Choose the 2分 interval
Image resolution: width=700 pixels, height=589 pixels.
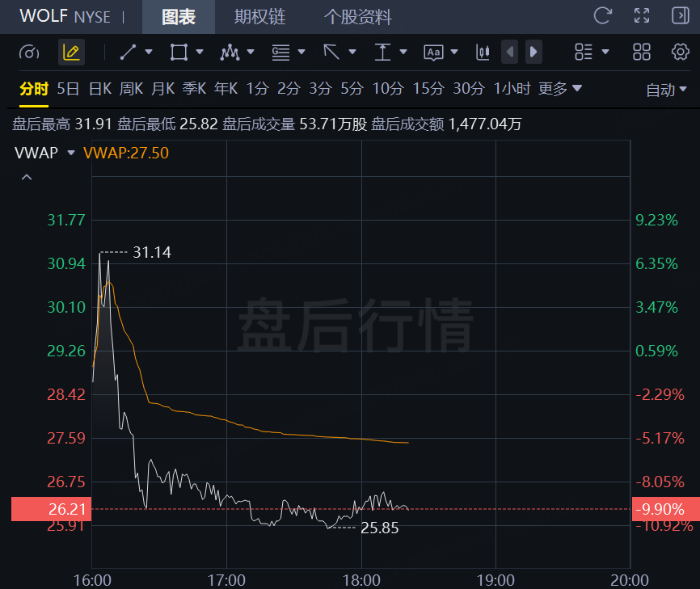pos(289,88)
